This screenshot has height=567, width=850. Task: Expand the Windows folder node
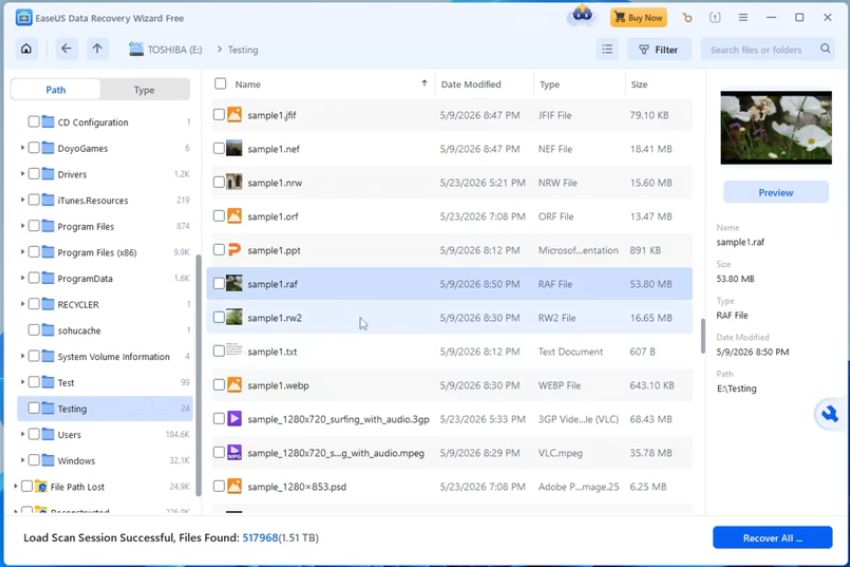click(22, 460)
